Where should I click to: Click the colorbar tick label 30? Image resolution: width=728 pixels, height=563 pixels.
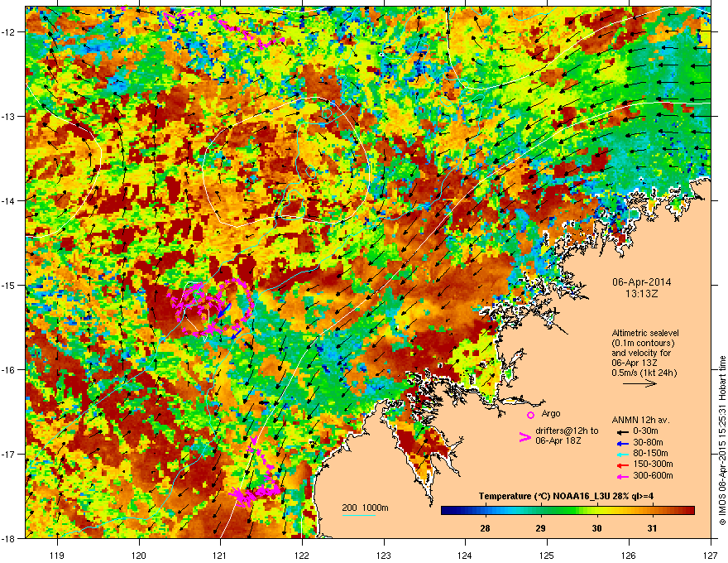click(x=596, y=528)
